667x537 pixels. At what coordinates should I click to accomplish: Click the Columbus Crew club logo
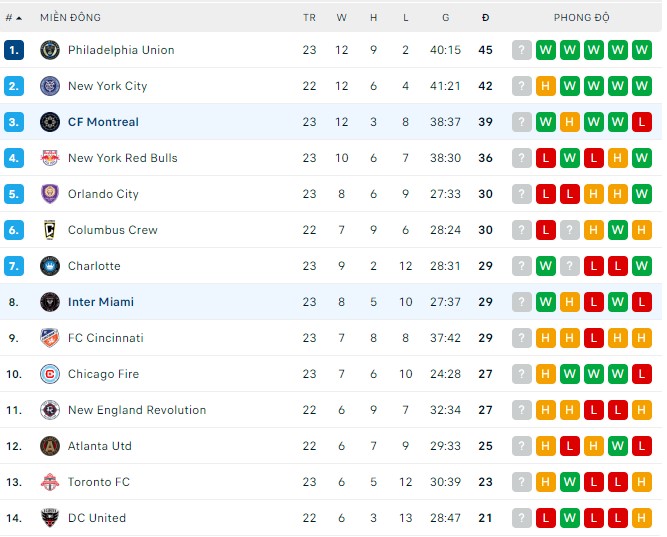pyautogui.click(x=50, y=230)
